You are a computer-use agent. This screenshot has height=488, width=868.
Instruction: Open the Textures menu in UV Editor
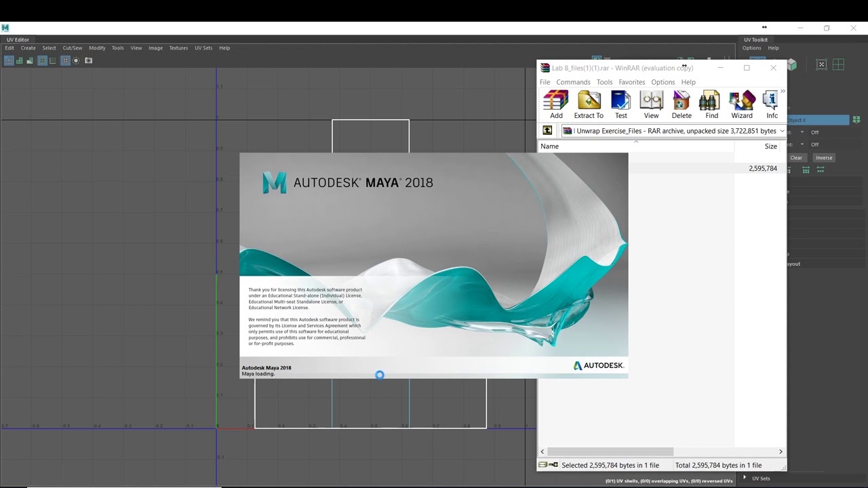click(x=178, y=48)
